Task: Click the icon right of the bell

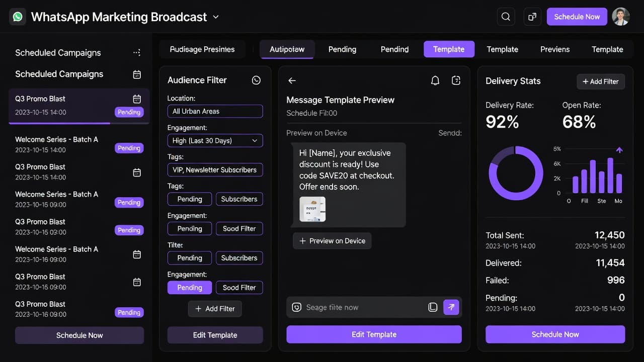Action: [456, 80]
